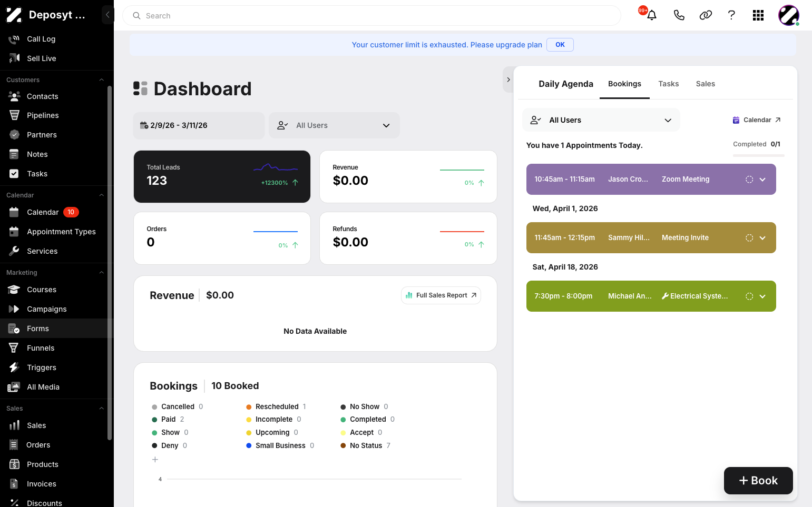Click the phone dialer icon in header
812x507 pixels.
click(x=679, y=15)
